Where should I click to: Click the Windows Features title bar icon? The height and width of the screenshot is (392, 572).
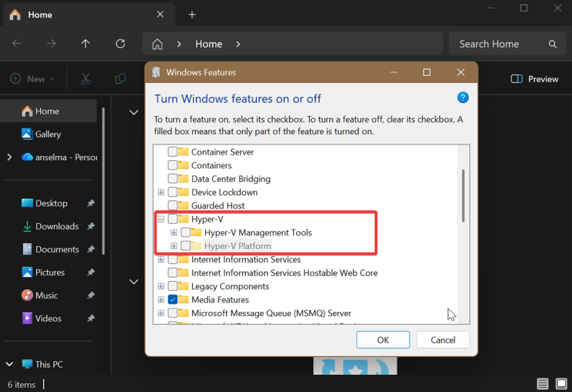pos(156,72)
